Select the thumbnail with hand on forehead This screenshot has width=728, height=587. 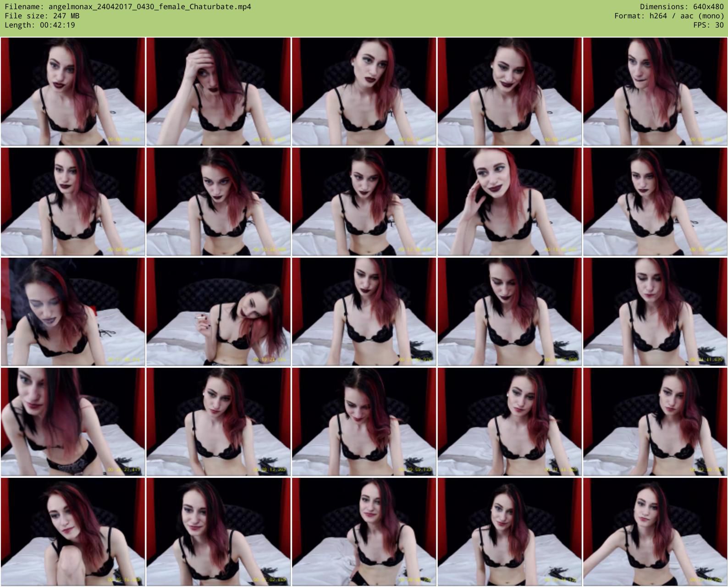pos(218,92)
